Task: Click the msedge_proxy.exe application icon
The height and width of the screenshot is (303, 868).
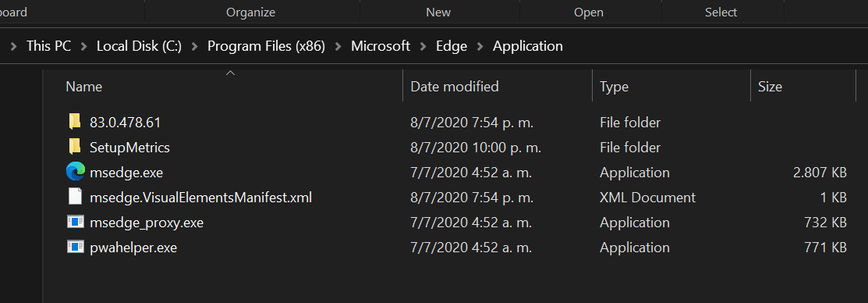Action: [75, 222]
